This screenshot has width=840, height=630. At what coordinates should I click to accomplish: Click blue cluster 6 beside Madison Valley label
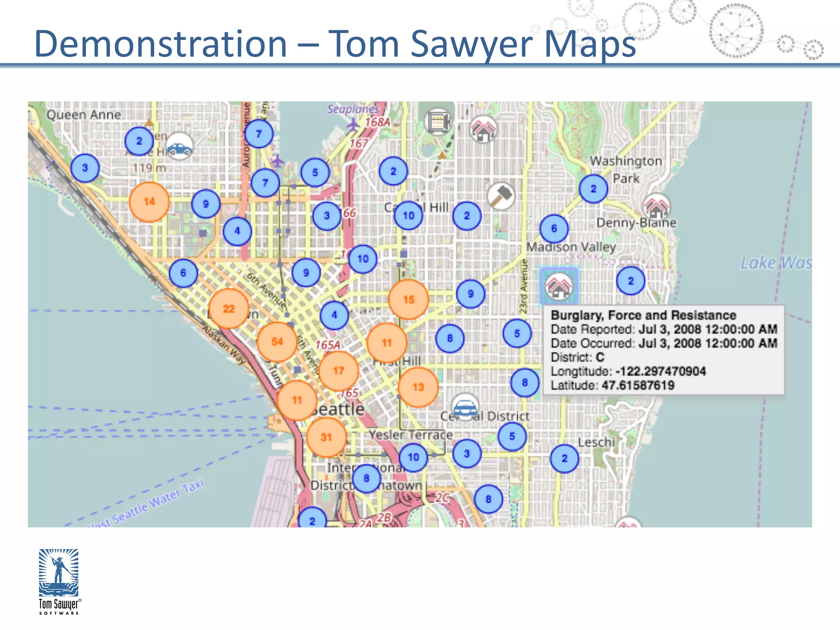point(554,228)
